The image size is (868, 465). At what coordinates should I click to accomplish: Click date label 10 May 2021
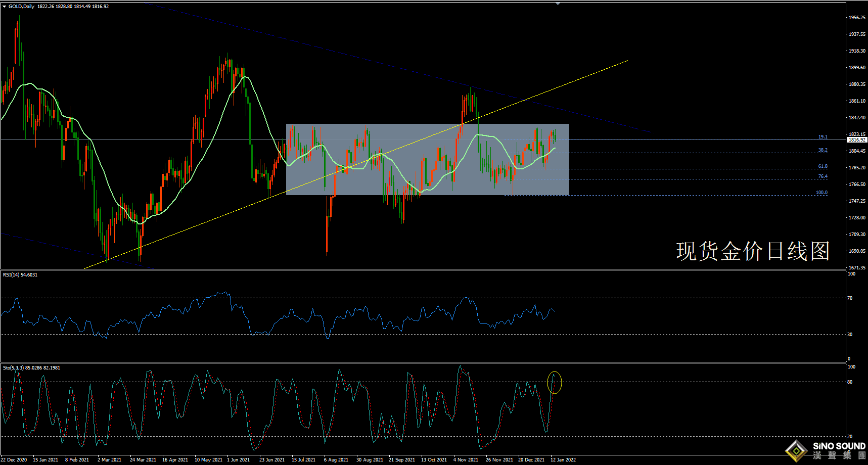208,460
